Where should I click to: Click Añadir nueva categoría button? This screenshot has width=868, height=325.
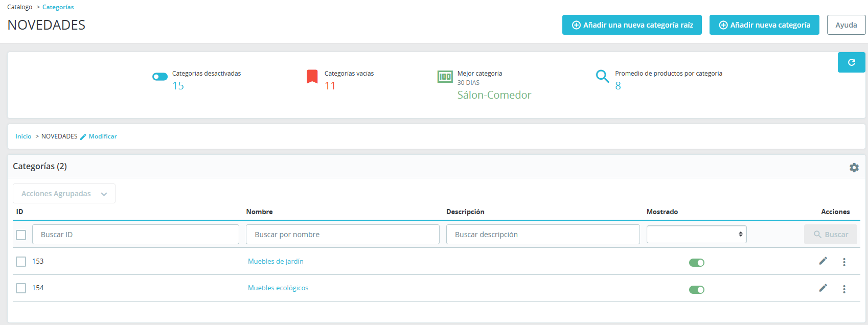(x=764, y=25)
